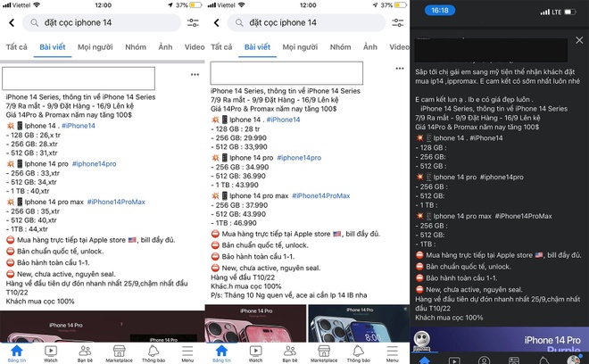Select 'Tất cả' tab in left screen
The width and height of the screenshot is (589, 364).
[17, 47]
